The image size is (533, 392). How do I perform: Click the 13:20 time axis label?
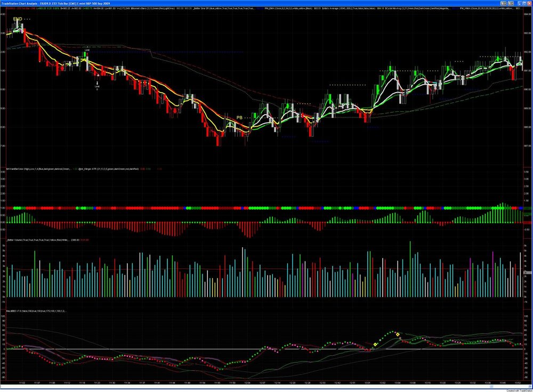(x=442, y=382)
